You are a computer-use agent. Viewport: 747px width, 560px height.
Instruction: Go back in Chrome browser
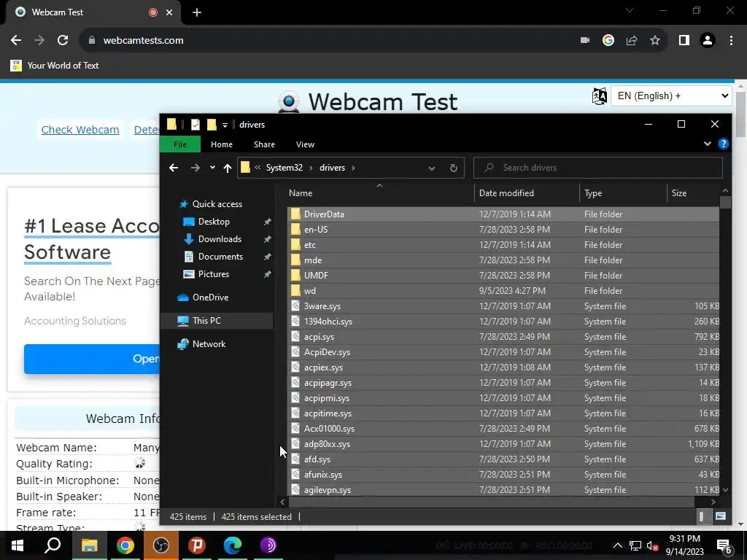coord(16,41)
